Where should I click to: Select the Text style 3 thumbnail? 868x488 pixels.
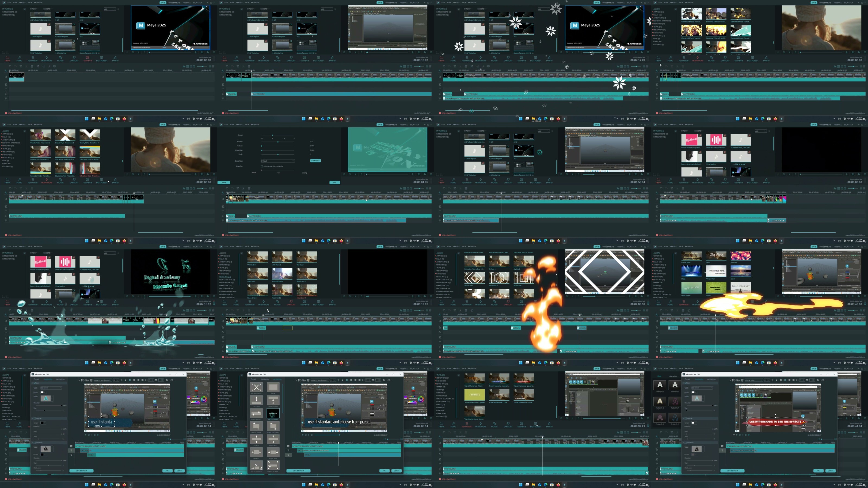(x=660, y=401)
